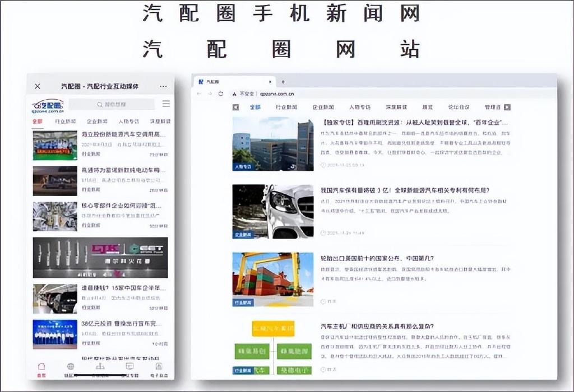
Task: Reload the page in the browser
Action: tap(221, 94)
